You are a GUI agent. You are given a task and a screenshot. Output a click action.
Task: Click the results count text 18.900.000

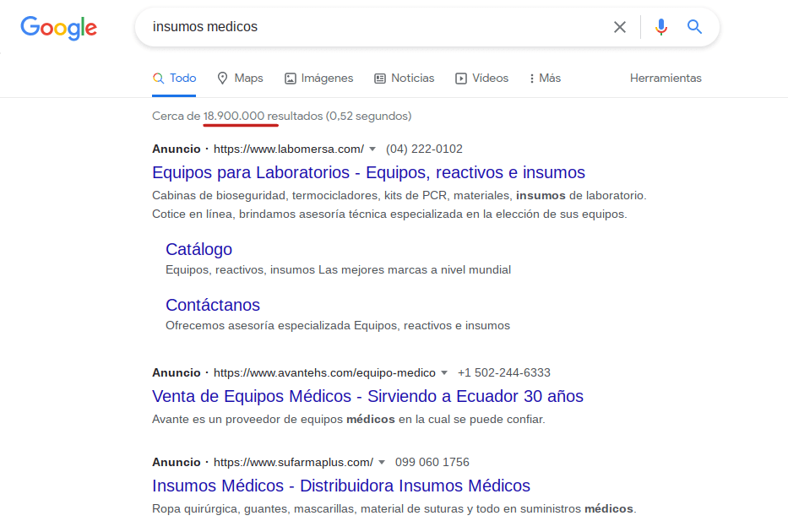coord(234,116)
